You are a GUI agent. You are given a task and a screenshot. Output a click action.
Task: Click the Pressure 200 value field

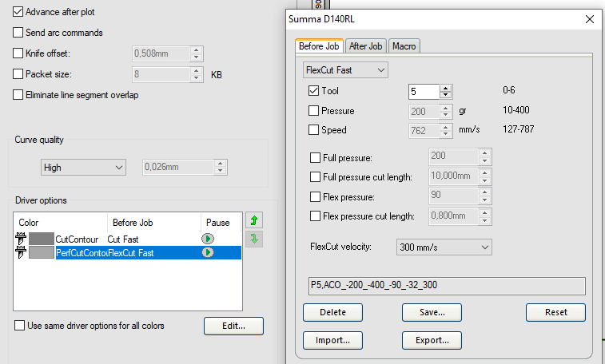point(424,112)
